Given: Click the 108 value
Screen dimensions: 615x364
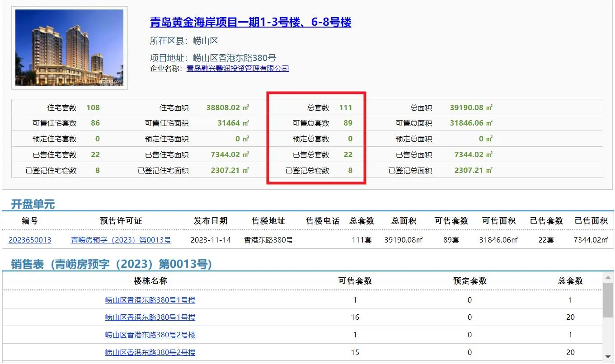Looking at the screenshot, I should point(93,107).
